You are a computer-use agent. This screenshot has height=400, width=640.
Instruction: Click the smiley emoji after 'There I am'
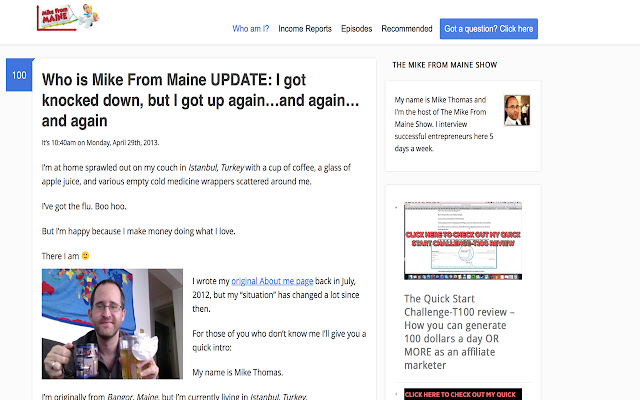pyautogui.click(x=85, y=256)
